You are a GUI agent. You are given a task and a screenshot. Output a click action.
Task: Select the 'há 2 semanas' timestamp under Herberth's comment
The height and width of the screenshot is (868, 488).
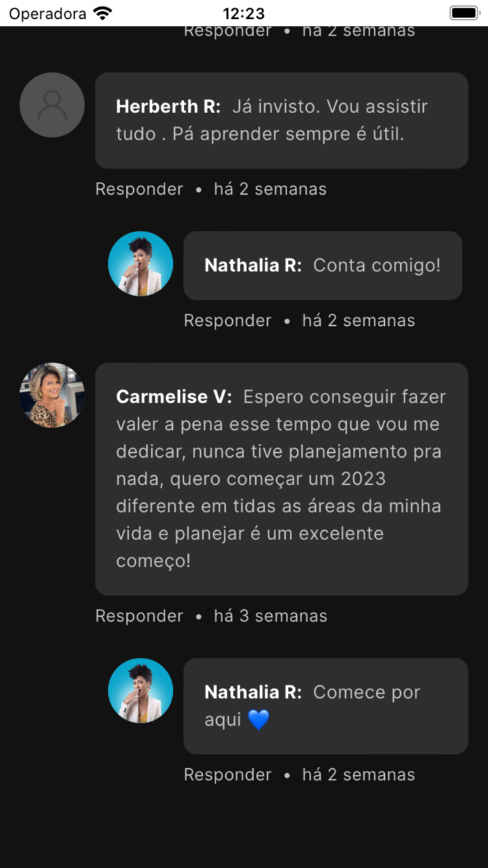(270, 188)
